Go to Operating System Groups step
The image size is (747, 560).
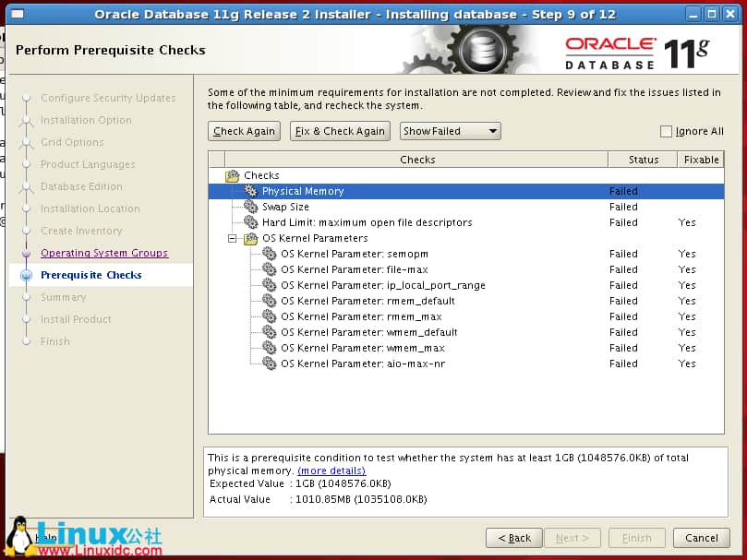104,253
